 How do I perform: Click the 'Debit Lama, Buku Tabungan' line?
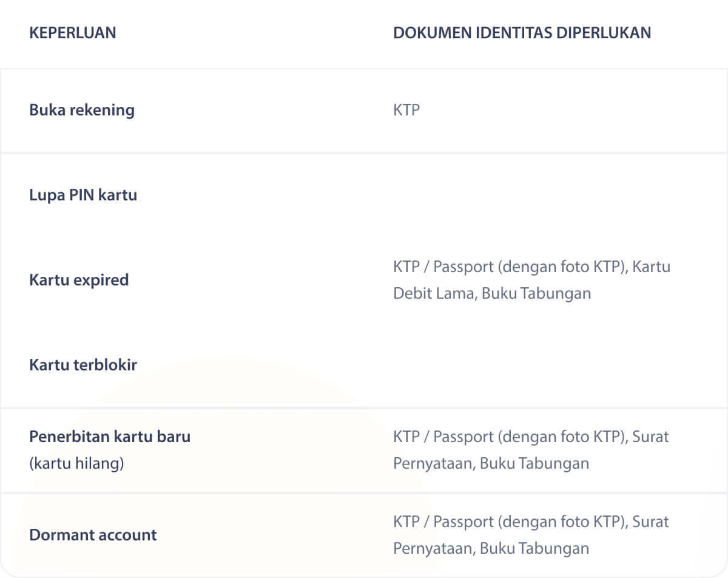(x=492, y=293)
